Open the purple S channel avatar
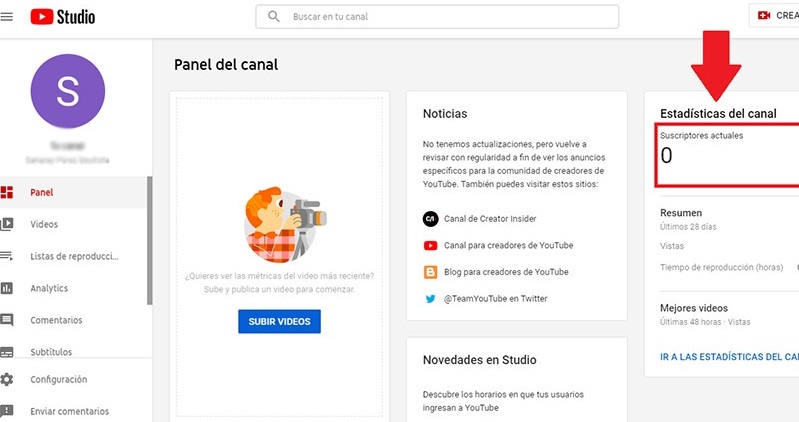The width and height of the screenshot is (799, 422). (68, 91)
